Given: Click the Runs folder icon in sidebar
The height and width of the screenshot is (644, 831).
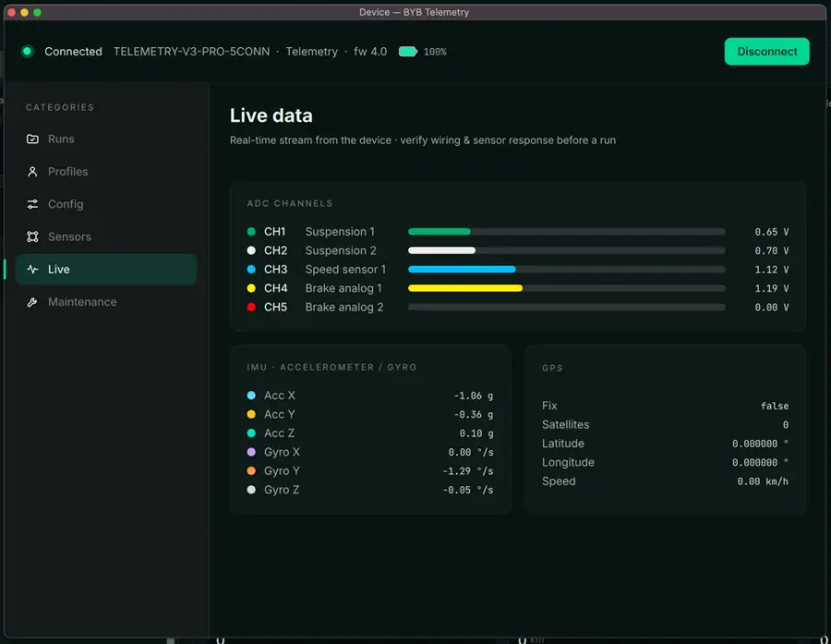Looking at the screenshot, I should pos(32,138).
